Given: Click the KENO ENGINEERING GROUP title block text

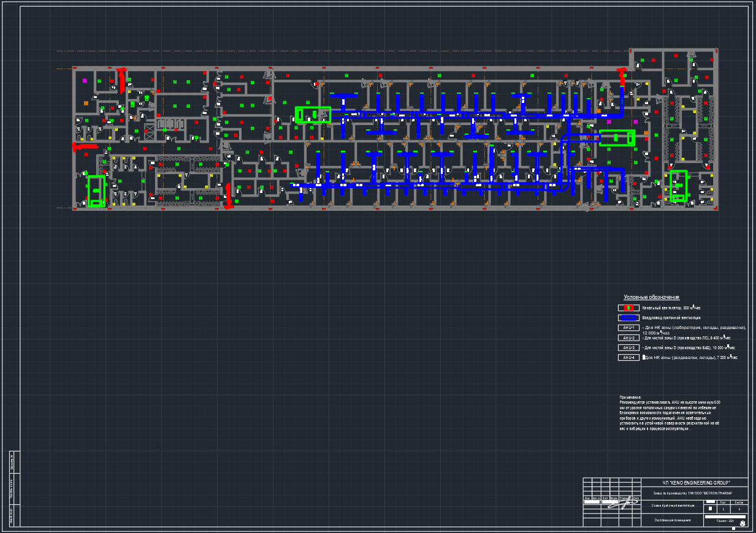Looking at the screenshot, I should tap(695, 483).
